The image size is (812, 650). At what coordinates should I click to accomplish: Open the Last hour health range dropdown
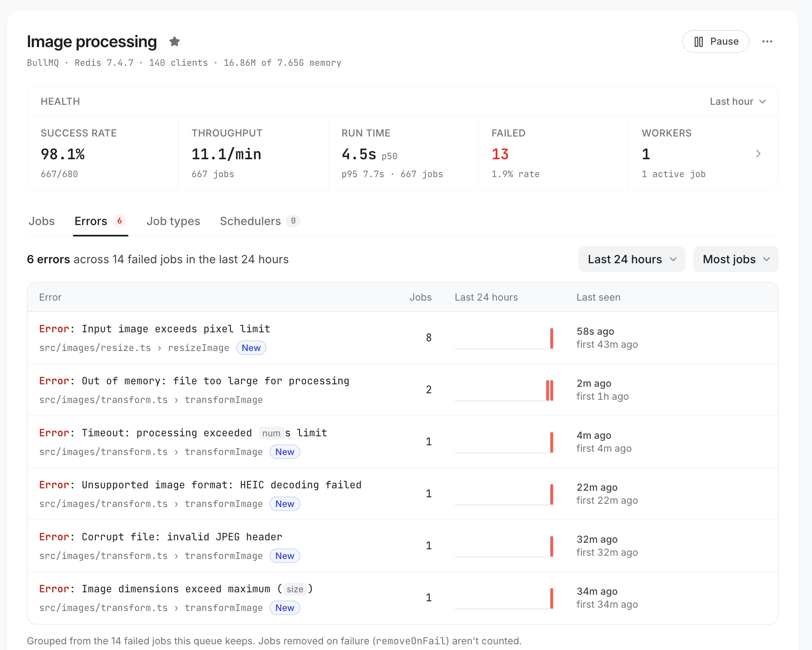[738, 102]
